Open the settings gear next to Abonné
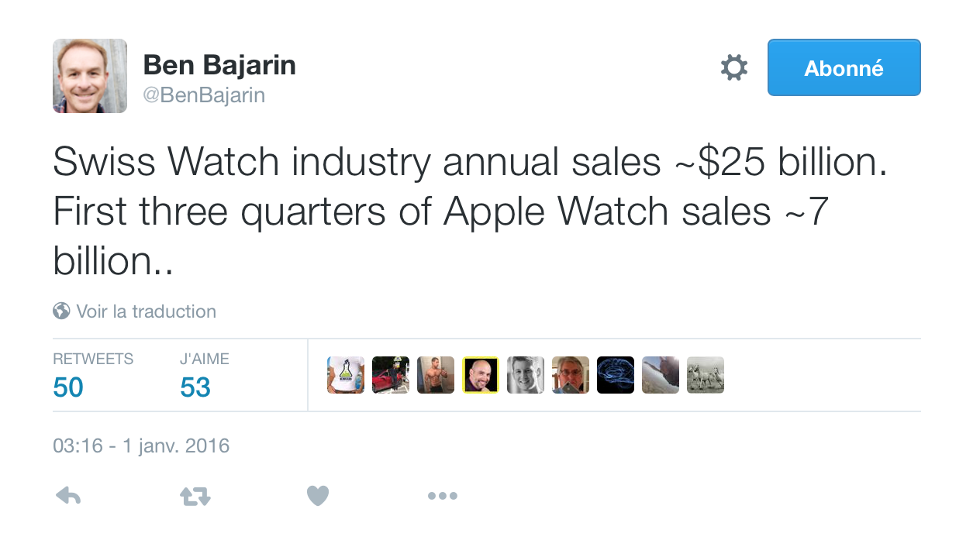The image size is (980, 547). tap(733, 67)
